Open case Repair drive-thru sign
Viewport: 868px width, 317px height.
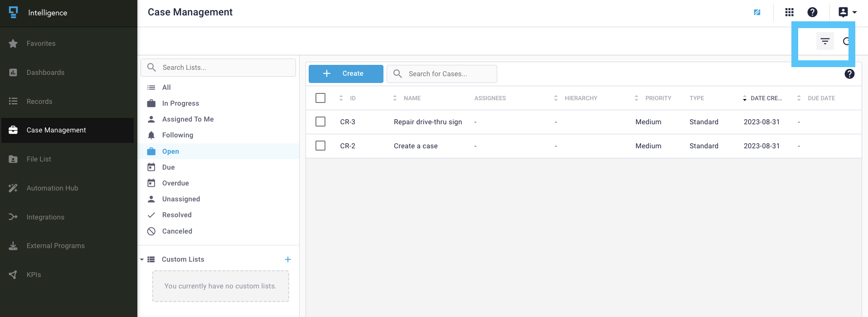[428, 122]
